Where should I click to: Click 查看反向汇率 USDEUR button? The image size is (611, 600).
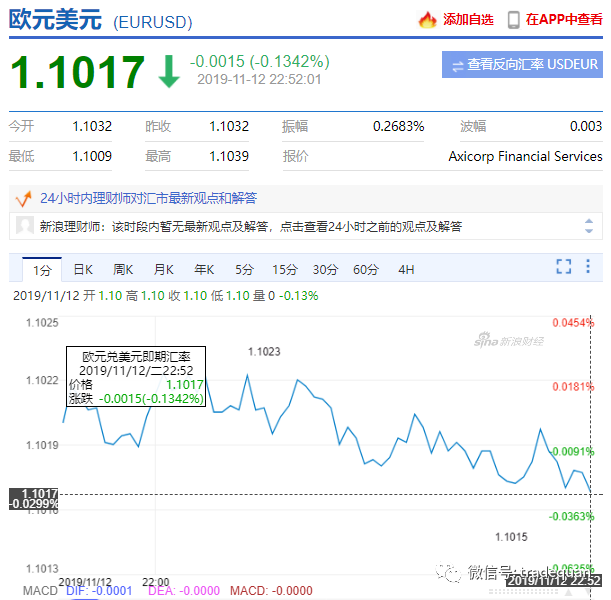tap(522, 64)
